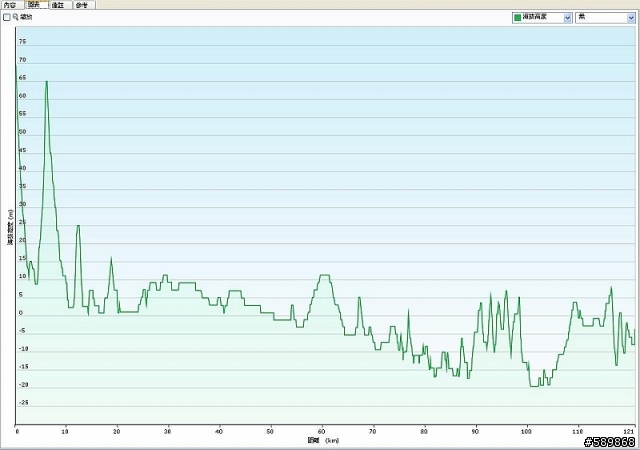This screenshot has height=450, width=640.
Task: Click the vertical elevation (m) axis label
Action: (x=11, y=227)
